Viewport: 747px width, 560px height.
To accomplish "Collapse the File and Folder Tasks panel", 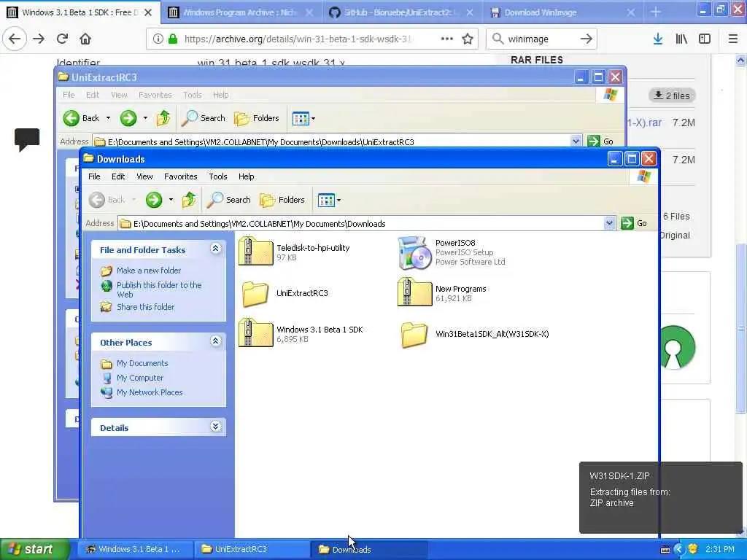I will tap(215, 249).
